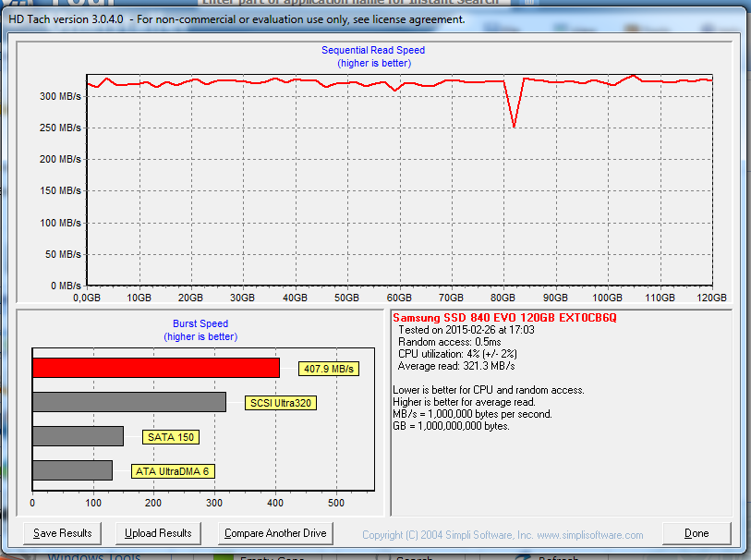Click the 50GB axis label
Screen dimensions: 751x560
(x=346, y=298)
